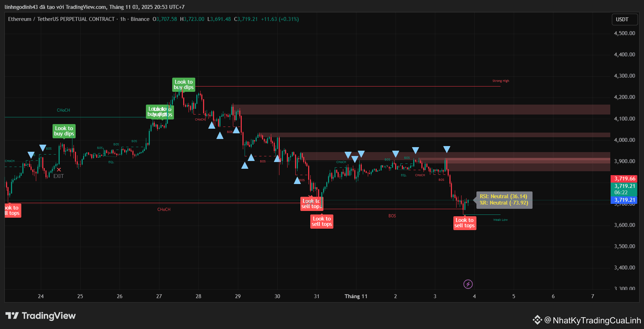Click the 4,300.00 price axis label
644x329 pixels.
[x=624, y=76]
